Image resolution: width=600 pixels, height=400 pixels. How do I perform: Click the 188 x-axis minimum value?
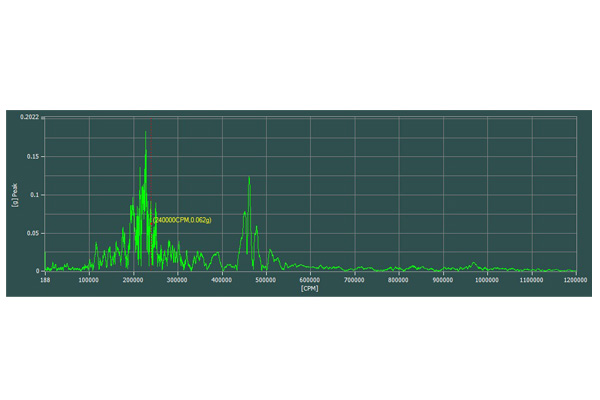45,280
